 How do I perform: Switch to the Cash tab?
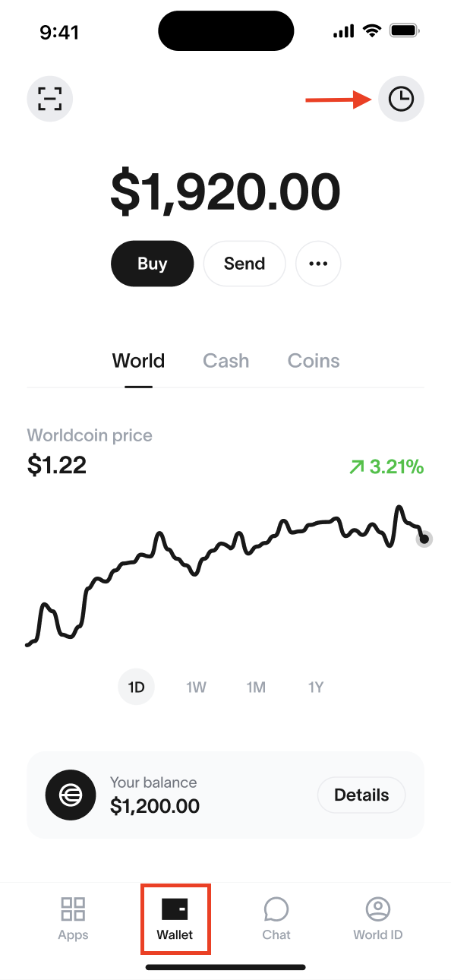click(x=226, y=361)
